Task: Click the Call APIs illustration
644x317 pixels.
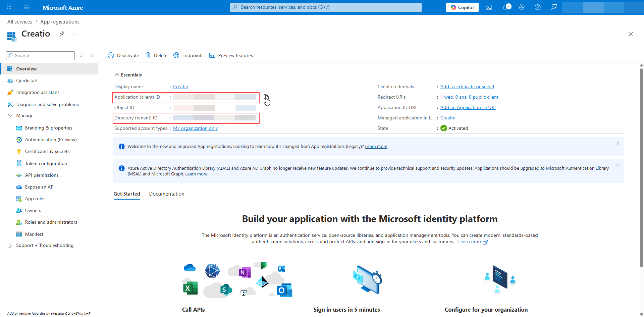Action: click(x=237, y=280)
